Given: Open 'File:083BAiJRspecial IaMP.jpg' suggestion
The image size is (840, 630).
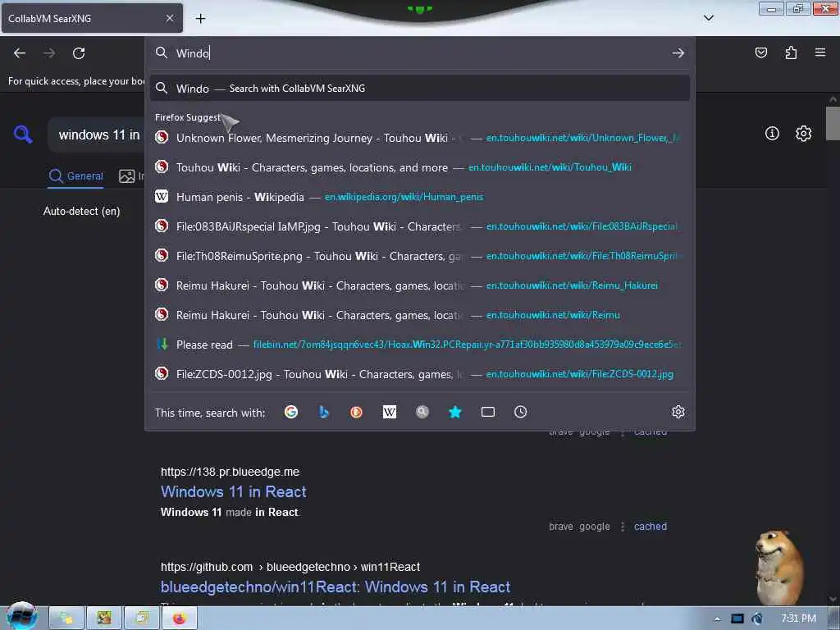Looking at the screenshot, I should [x=420, y=226].
